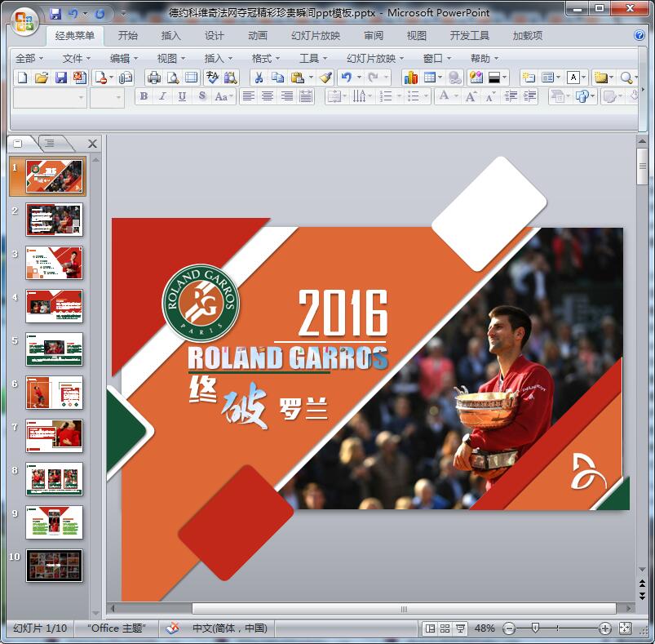Image resolution: width=655 pixels, height=644 pixels.
Task: Expand the Change Case Aa dropdown
Action: [x=231, y=97]
